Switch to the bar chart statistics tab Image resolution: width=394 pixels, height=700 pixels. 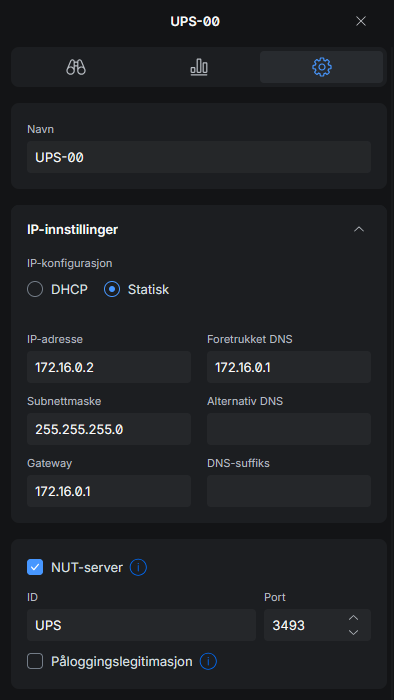point(199,67)
